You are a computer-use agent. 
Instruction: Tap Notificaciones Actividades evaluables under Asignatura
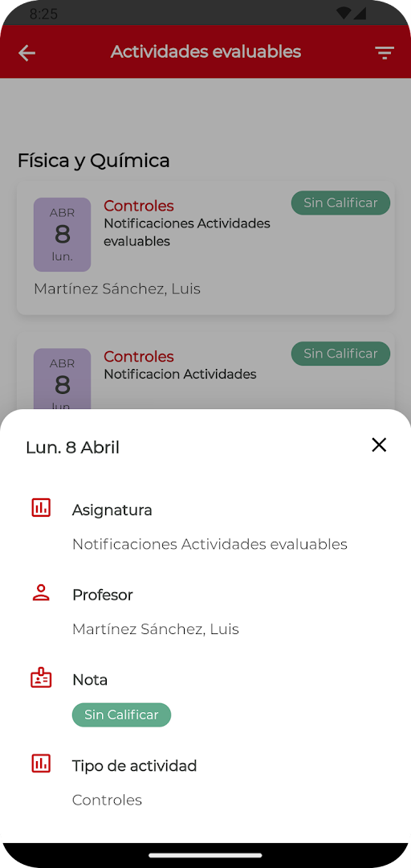point(210,544)
